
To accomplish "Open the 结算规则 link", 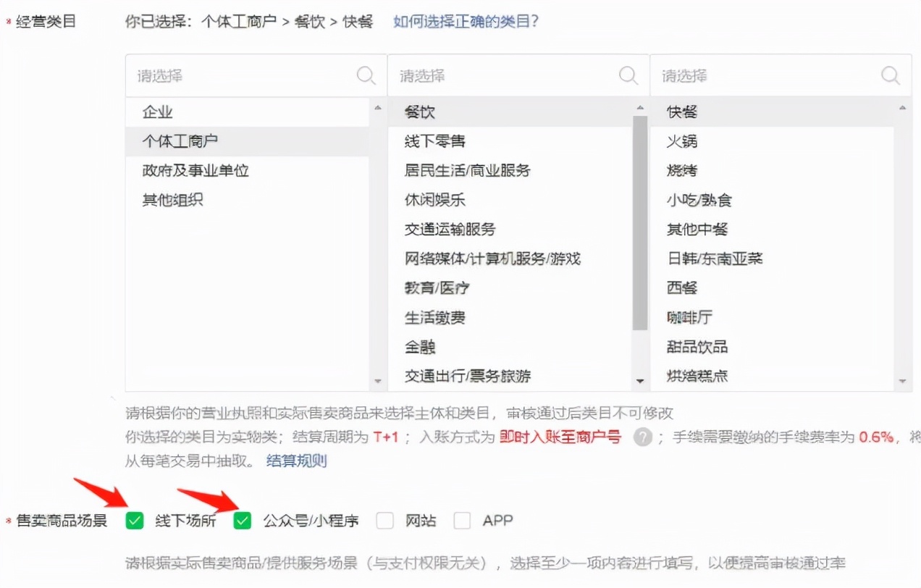I will click(295, 461).
